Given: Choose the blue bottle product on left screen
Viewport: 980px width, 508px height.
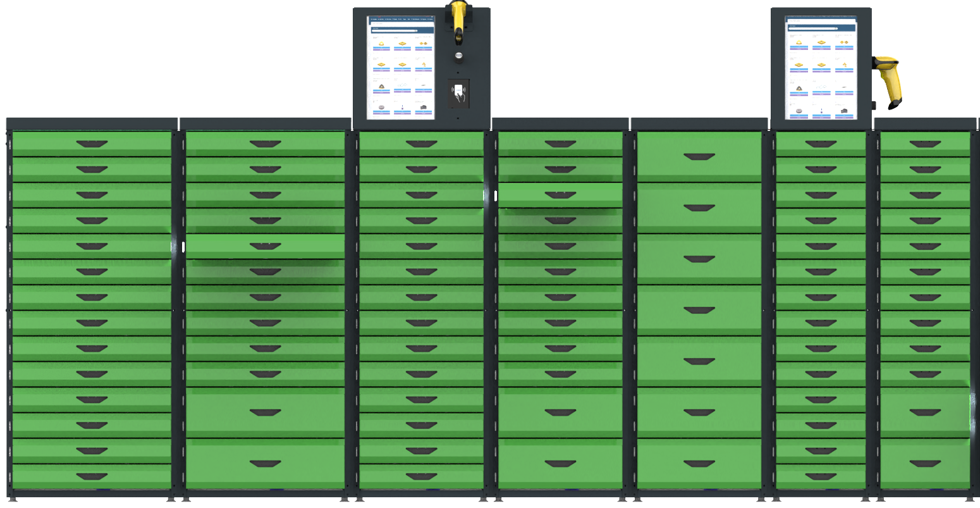Looking at the screenshot, I should (402, 107).
